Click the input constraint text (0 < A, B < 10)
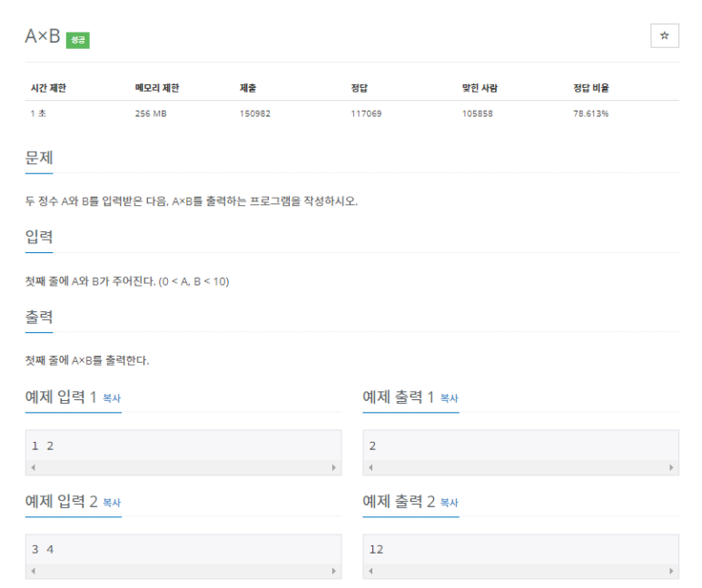This screenshot has width=702, height=588. [193, 281]
